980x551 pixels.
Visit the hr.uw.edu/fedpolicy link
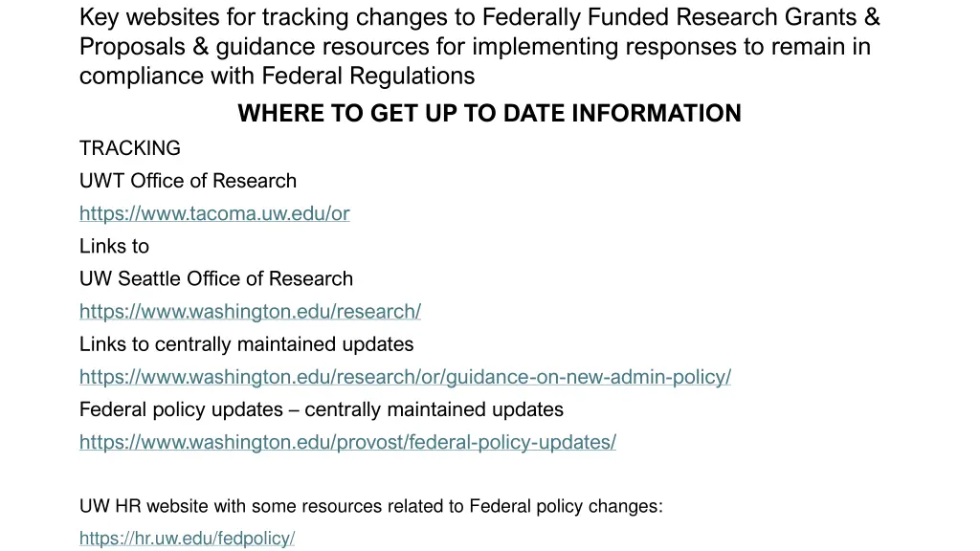[x=187, y=539]
